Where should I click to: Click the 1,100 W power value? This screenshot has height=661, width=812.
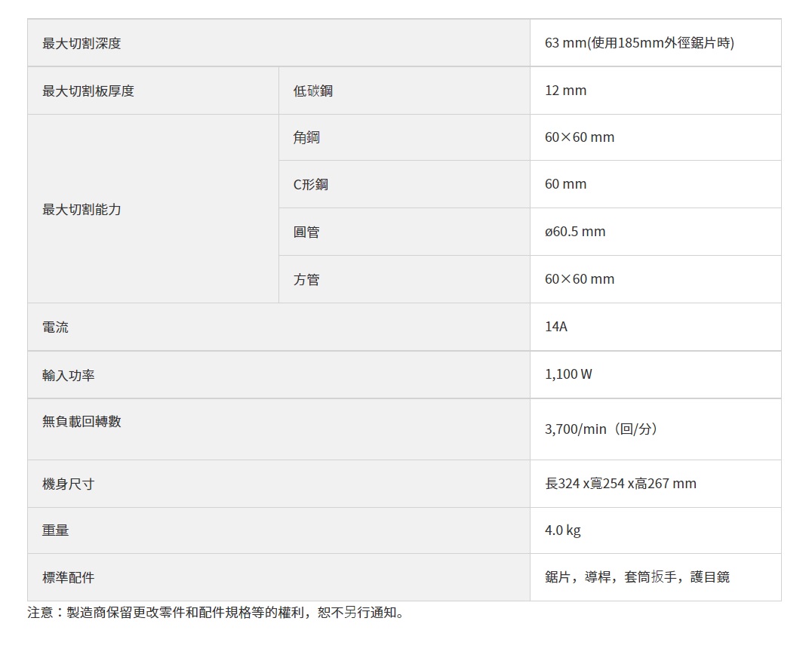(568, 374)
